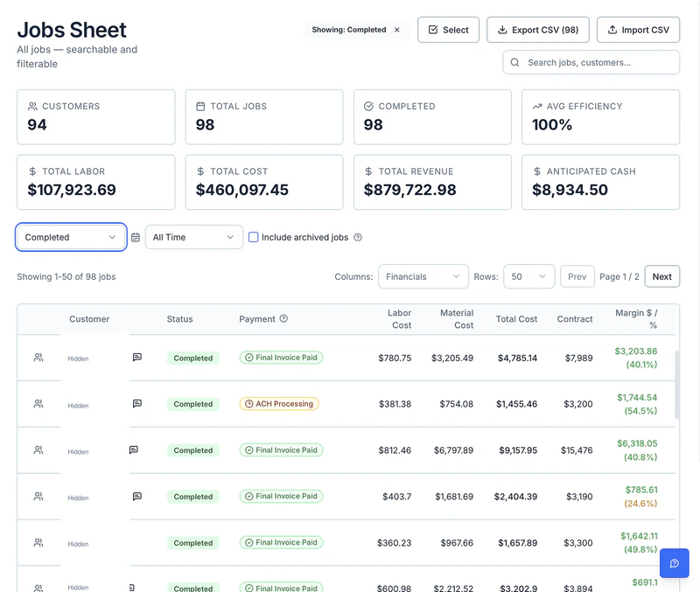Image resolution: width=700 pixels, height=592 pixels.
Task: Click customer icon in $15,476 contract row
Action: 38,450
